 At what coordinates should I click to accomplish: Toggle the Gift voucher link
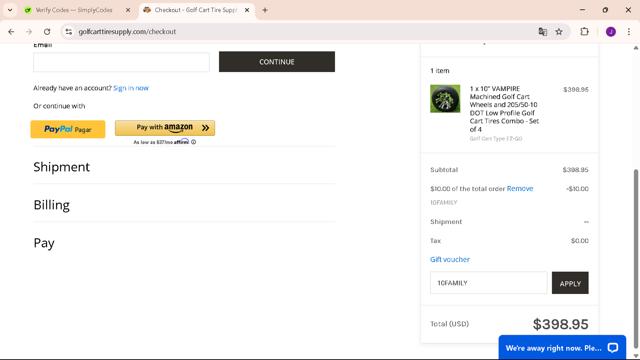(x=450, y=259)
